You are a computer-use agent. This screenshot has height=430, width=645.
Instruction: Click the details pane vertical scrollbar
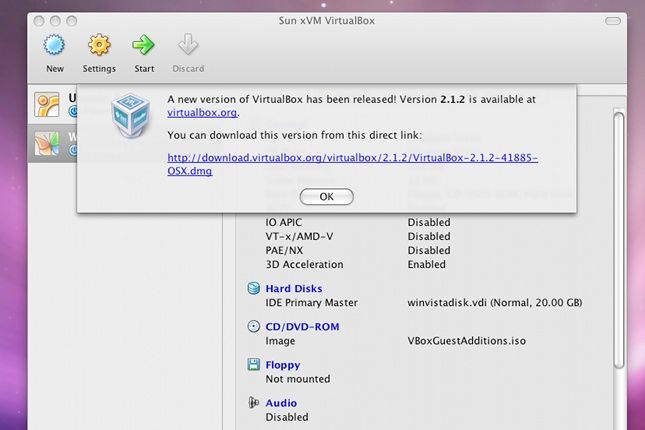click(619, 239)
